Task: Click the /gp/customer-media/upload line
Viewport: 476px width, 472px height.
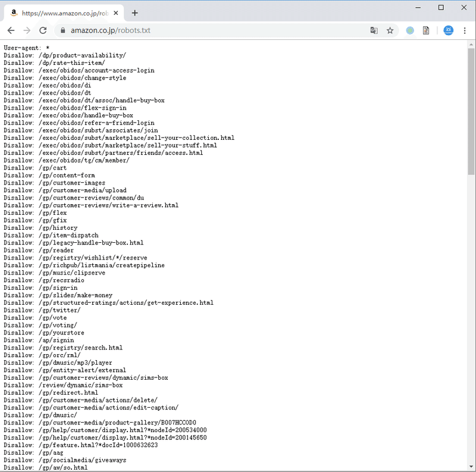Action: click(65, 190)
